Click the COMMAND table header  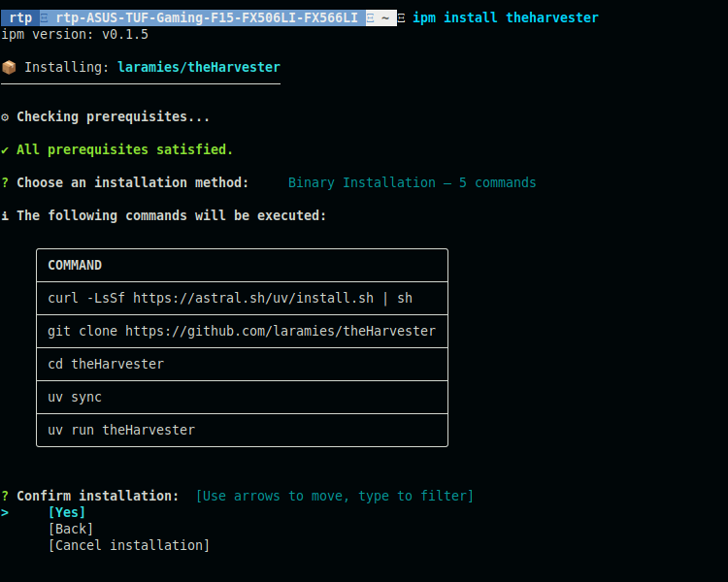[75, 266]
